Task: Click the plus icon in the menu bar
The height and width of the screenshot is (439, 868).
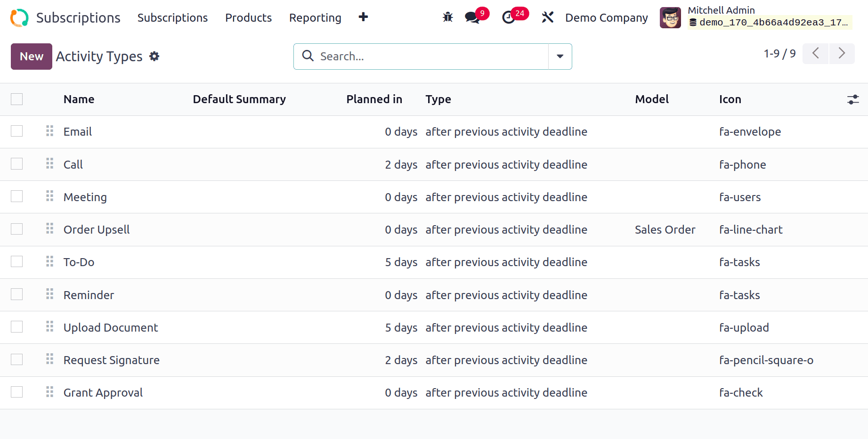Action: [363, 17]
